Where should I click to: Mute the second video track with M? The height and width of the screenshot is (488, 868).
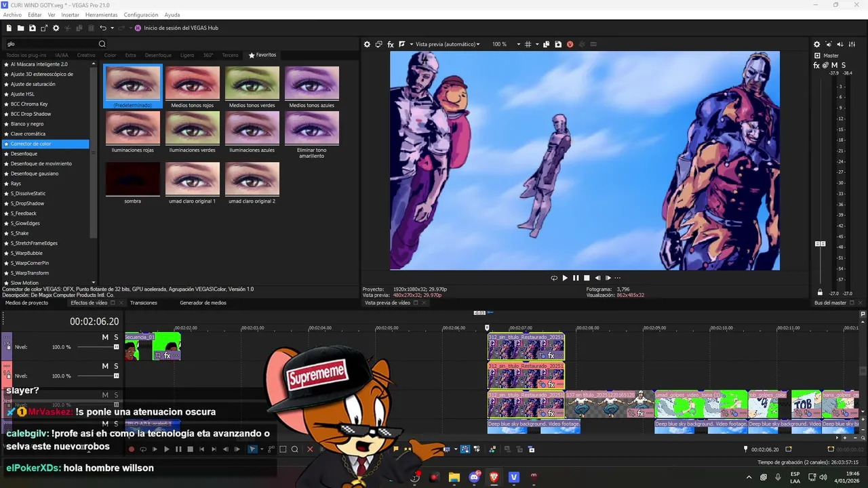pos(105,366)
